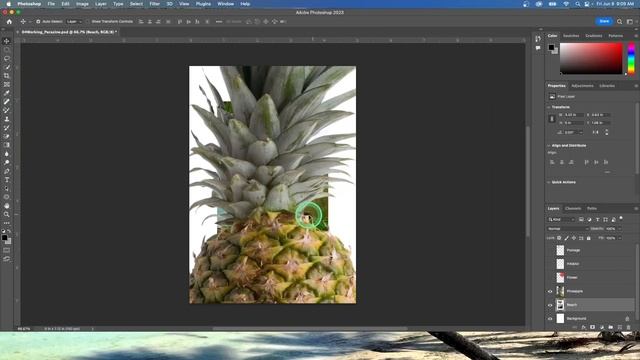
Task: Open the Search icon at top right
Action: (x=620, y=22)
